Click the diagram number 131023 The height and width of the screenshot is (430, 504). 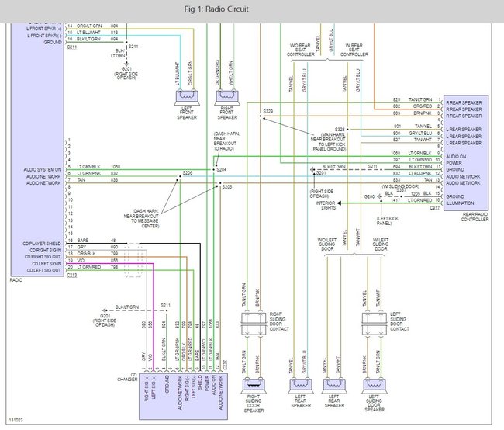[16, 420]
